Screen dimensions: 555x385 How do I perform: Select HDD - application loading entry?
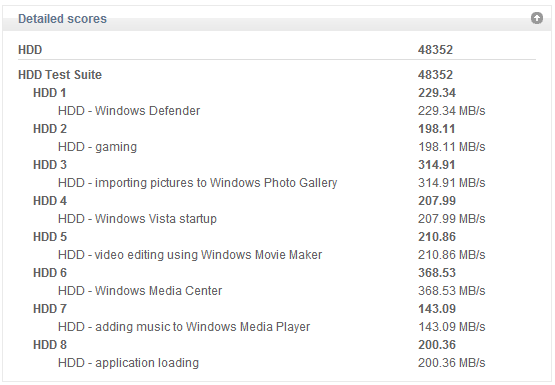pyautogui.click(x=128, y=363)
